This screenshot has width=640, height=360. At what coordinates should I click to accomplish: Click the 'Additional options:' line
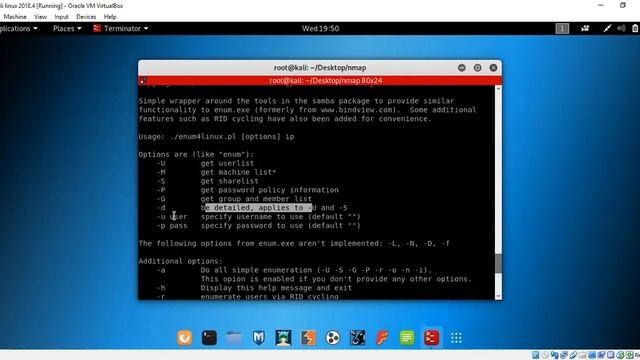click(180, 261)
